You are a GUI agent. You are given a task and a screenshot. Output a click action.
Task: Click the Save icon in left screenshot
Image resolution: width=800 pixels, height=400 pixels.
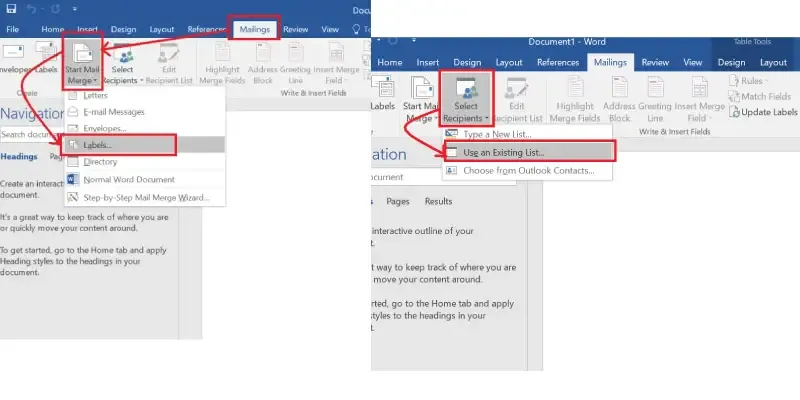click(x=11, y=9)
